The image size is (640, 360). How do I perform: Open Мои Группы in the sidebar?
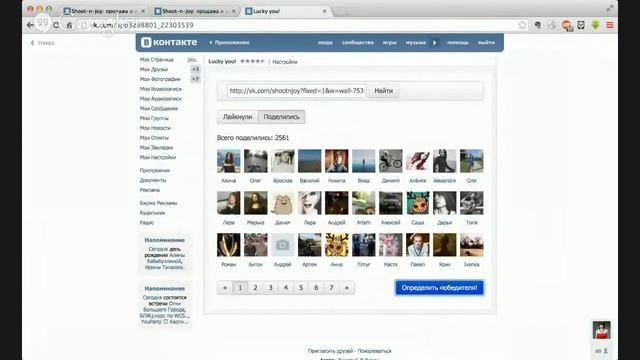[x=154, y=118]
